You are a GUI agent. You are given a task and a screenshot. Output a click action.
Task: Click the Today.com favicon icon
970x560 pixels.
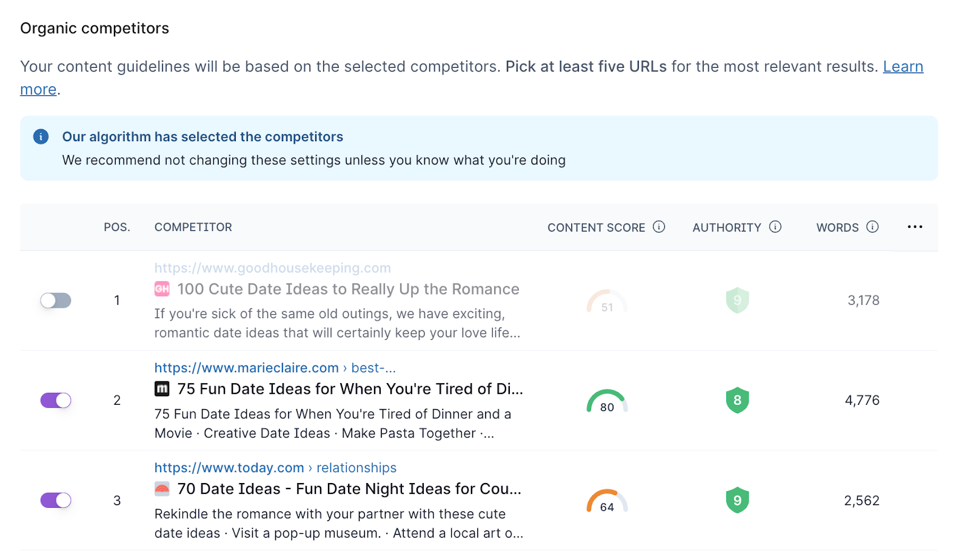[x=162, y=489]
